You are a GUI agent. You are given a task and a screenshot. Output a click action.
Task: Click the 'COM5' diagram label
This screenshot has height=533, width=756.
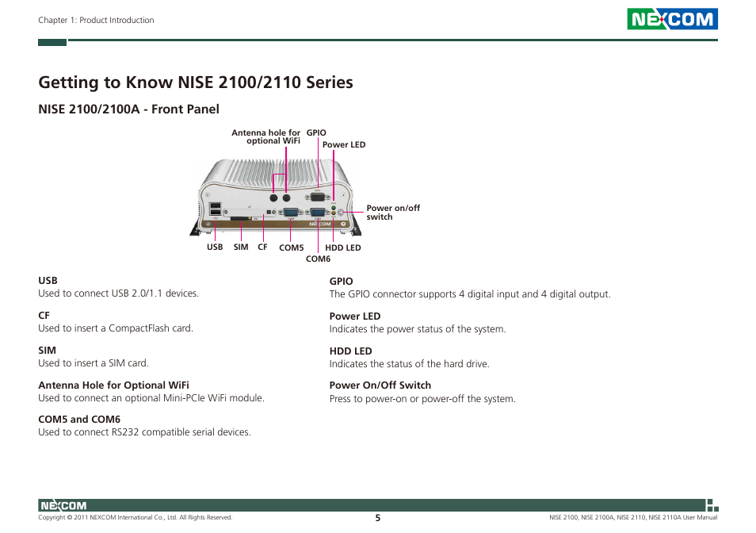pos(291,247)
